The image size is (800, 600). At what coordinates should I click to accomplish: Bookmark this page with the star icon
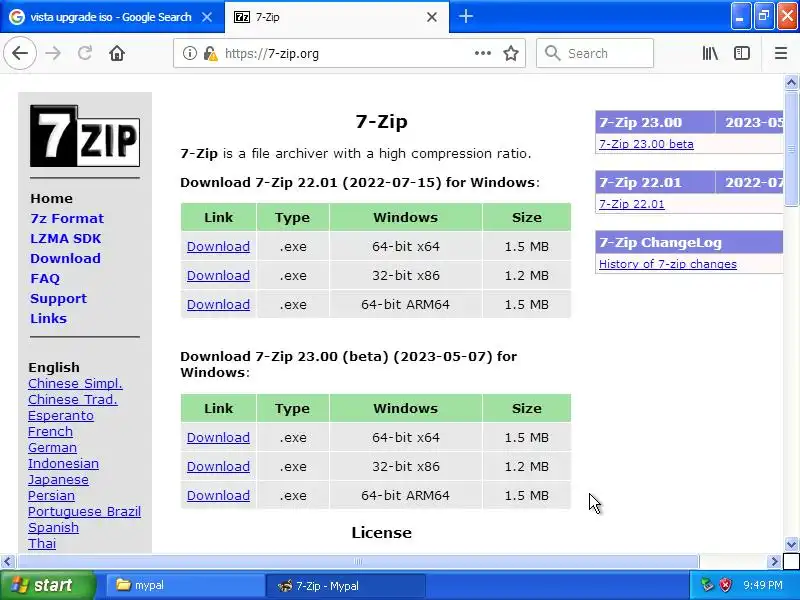coord(511,53)
